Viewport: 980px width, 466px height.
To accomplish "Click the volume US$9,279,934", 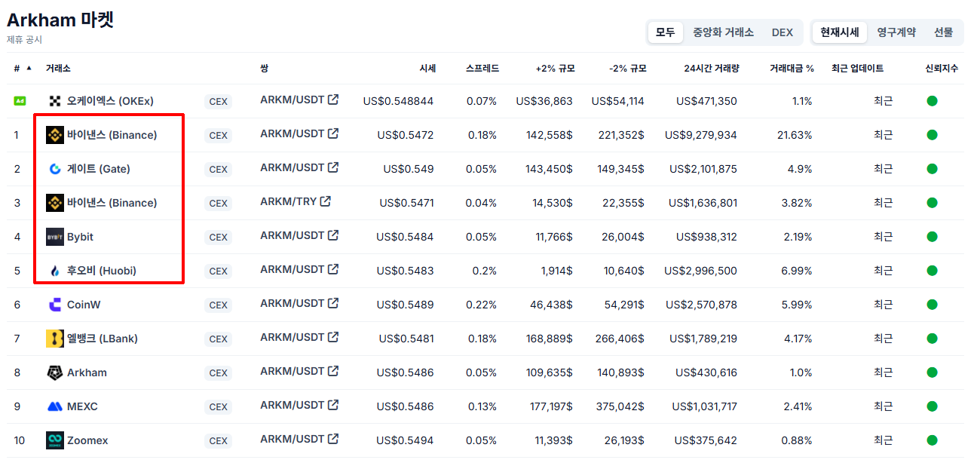I will tap(701, 135).
